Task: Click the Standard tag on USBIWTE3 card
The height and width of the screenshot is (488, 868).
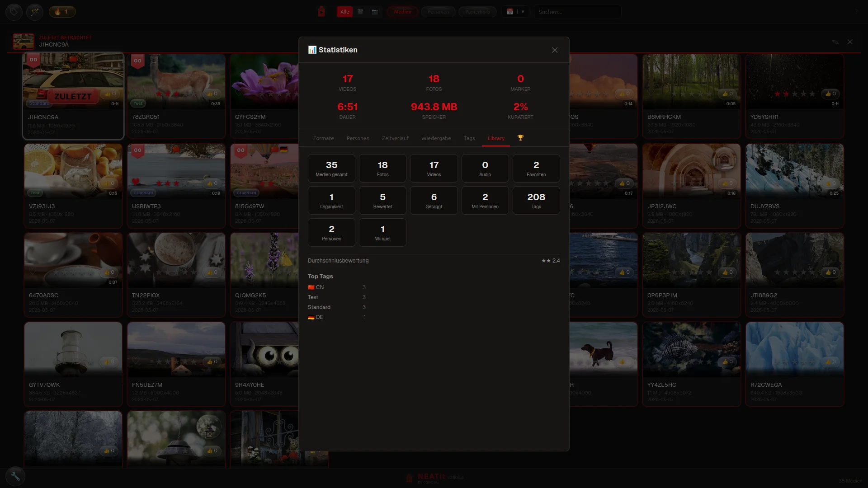Action: pos(143,193)
